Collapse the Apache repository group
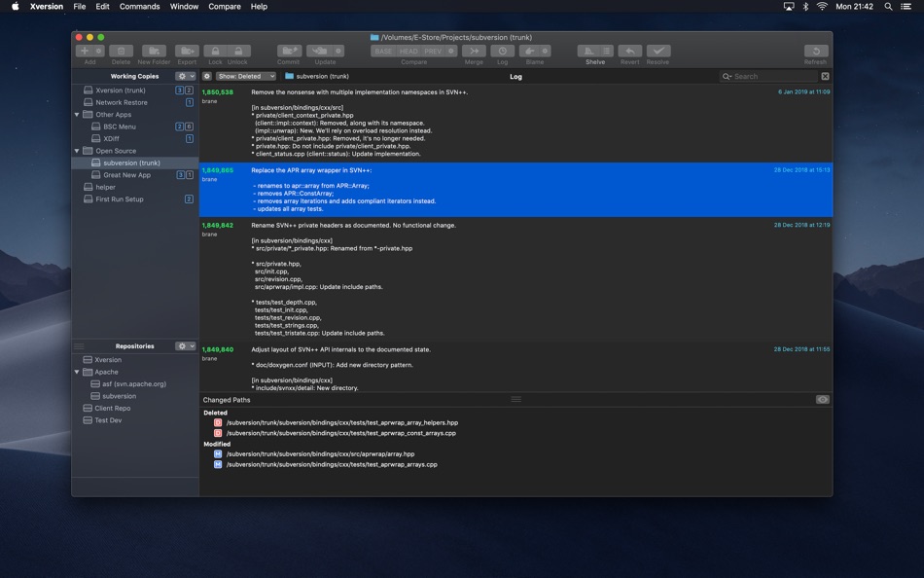 tap(77, 372)
